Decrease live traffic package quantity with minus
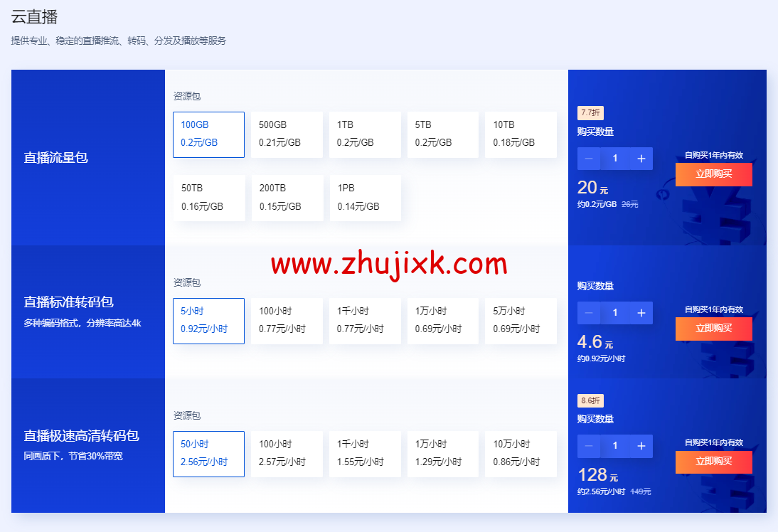 point(589,159)
